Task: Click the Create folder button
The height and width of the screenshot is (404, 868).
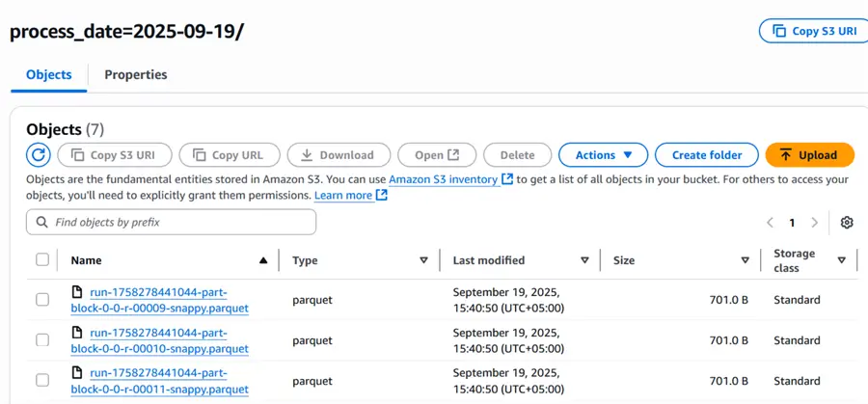Action: click(x=706, y=155)
